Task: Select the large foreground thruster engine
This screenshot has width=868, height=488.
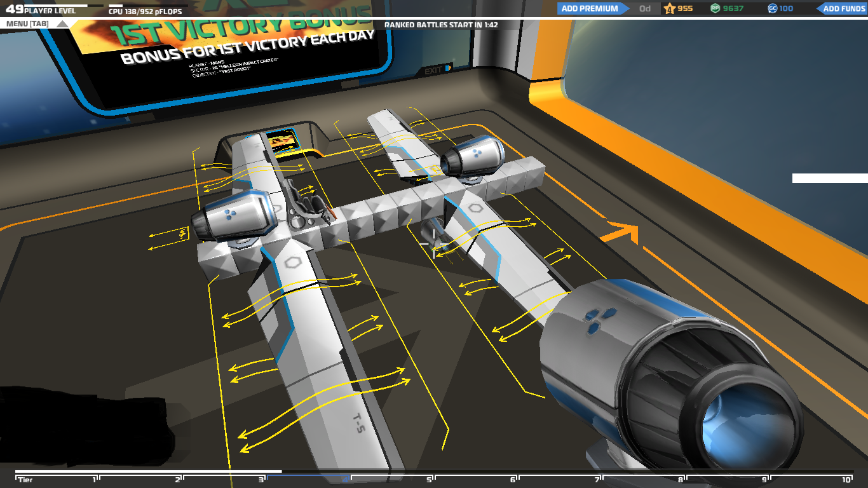Action: [x=670, y=375]
